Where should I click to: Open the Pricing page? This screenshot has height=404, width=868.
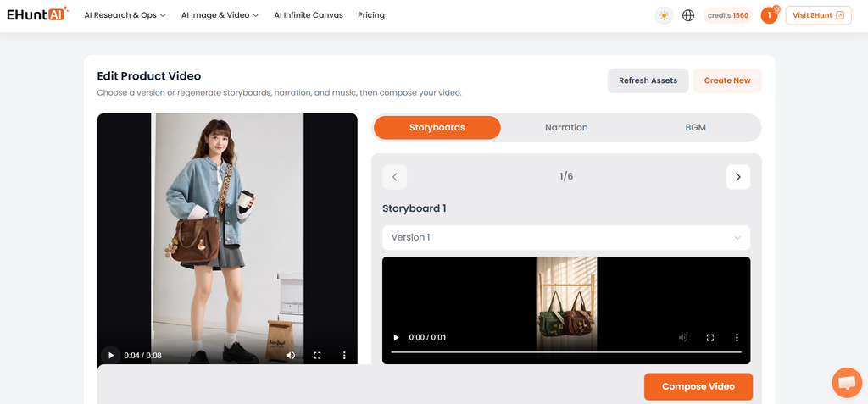(x=371, y=15)
